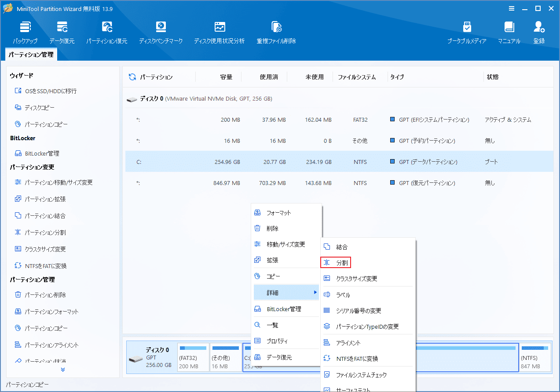Choose クラスタサイズ変更 in sidebar
Image resolution: width=560 pixels, height=392 pixels.
pyautogui.click(x=40, y=249)
